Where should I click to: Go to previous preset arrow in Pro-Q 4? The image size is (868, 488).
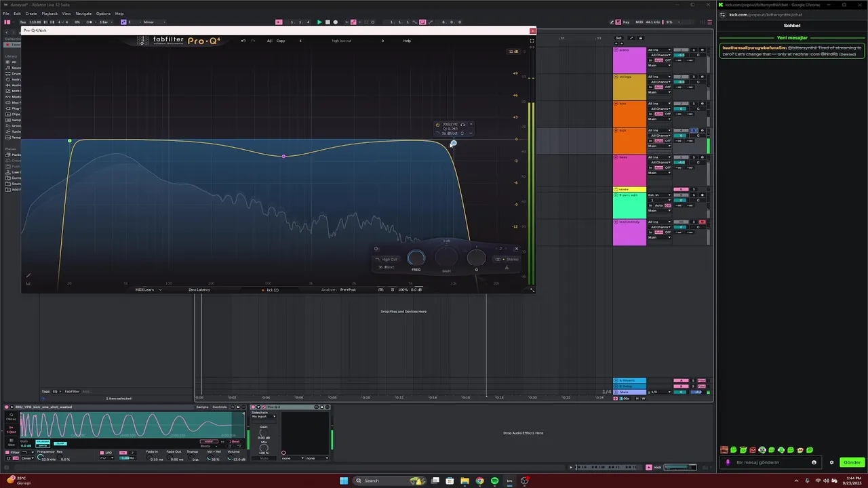[x=300, y=41]
